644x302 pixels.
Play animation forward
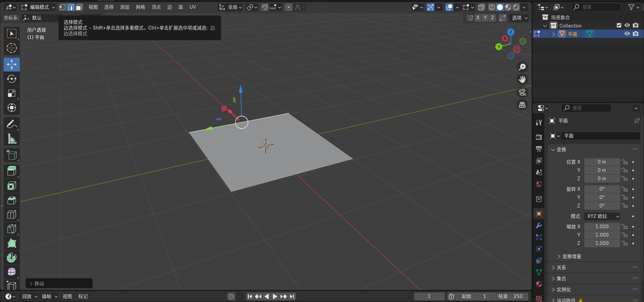(275, 296)
